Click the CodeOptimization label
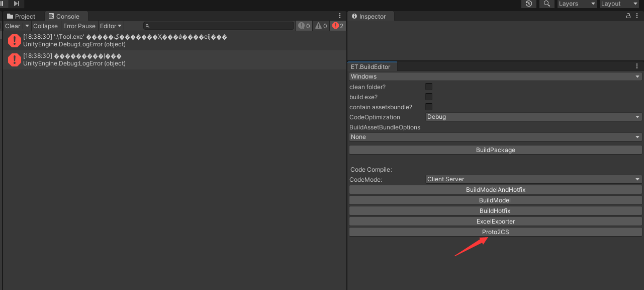The height and width of the screenshot is (290, 644). pyautogui.click(x=375, y=117)
